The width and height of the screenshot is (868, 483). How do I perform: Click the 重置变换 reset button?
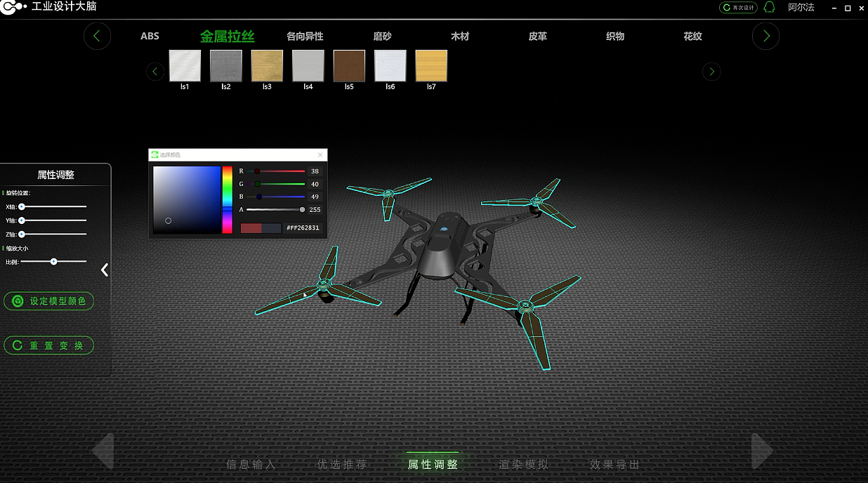tap(48, 345)
